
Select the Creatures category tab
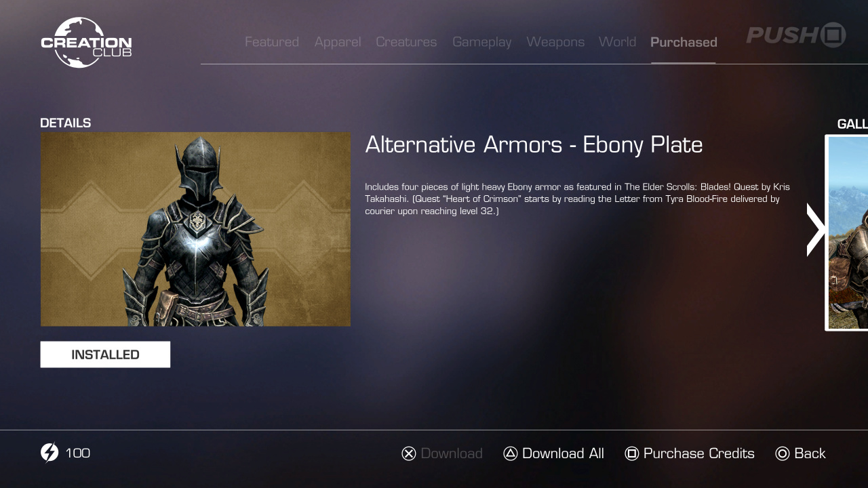coord(406,42)
